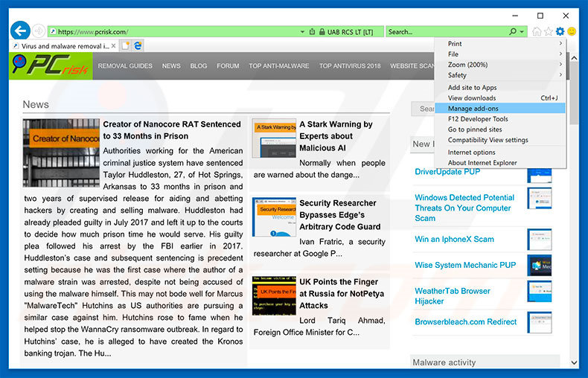Click REMOVAL GUIDES in site navigation
Image resolution: width=588 pixels, height=378 pixels.
pos(125,66)
